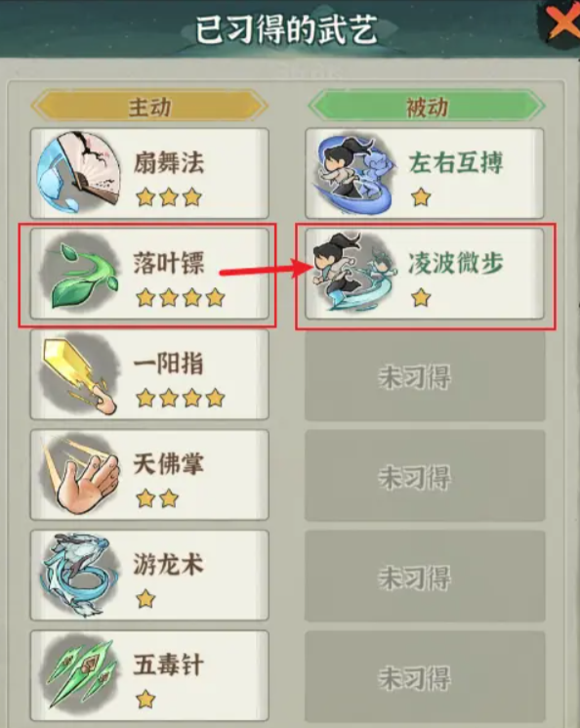Close the 已习得的武艺 panel
This screenshot has width=580, height=728.
click(x=561, y=21)
